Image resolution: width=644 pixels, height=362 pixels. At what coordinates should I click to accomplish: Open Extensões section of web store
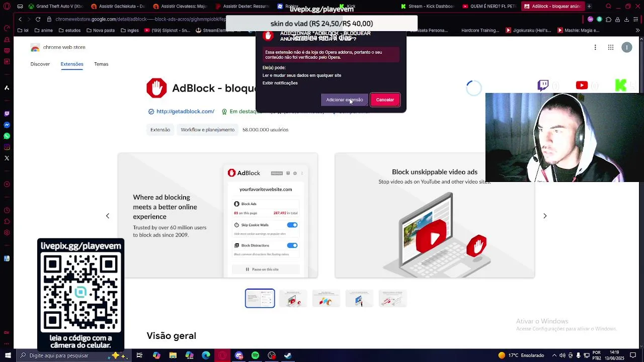click(72, 64)
